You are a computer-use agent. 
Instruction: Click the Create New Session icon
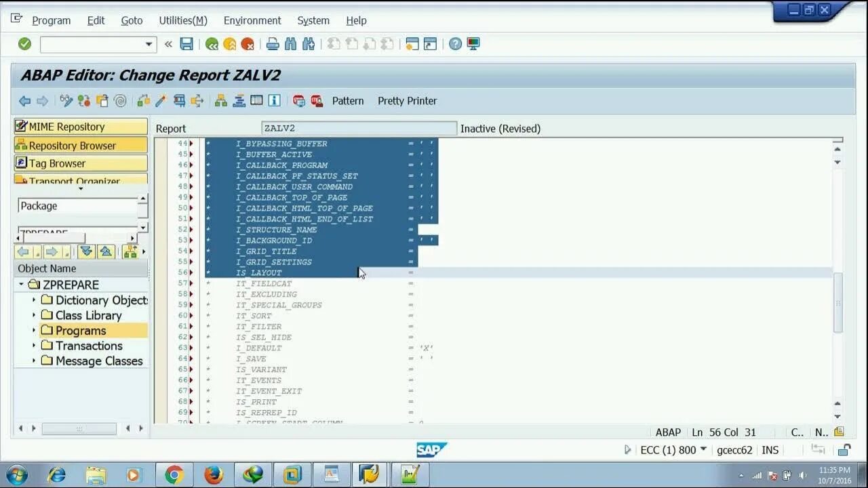(412, 44)
